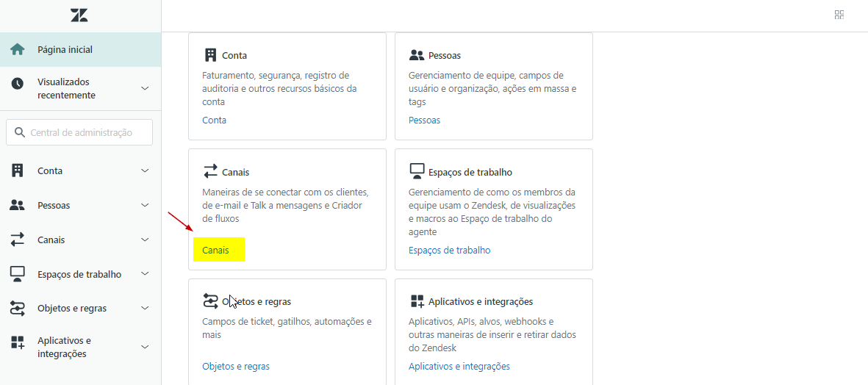Viewport: 868px width, 385px height.
Task: Expand the Pessoas sidebar chevron
Action: pos(145,206)
